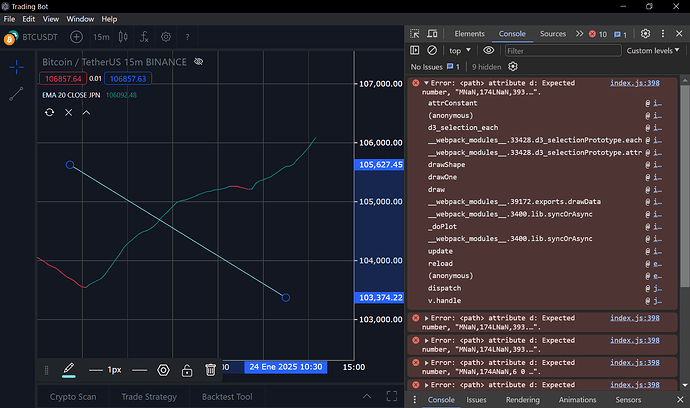
Task: Open the drawer three-dot menu
Action: 414,399
